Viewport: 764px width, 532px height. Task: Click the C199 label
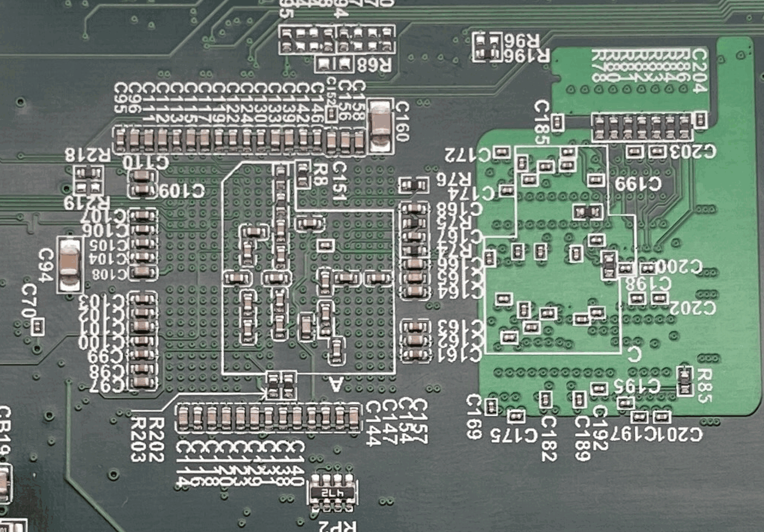tap(638, 184)
